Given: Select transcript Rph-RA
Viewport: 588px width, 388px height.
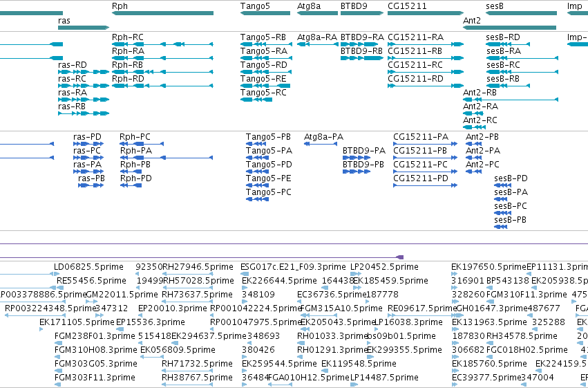Looking at the screenshot, I should 162,58.
